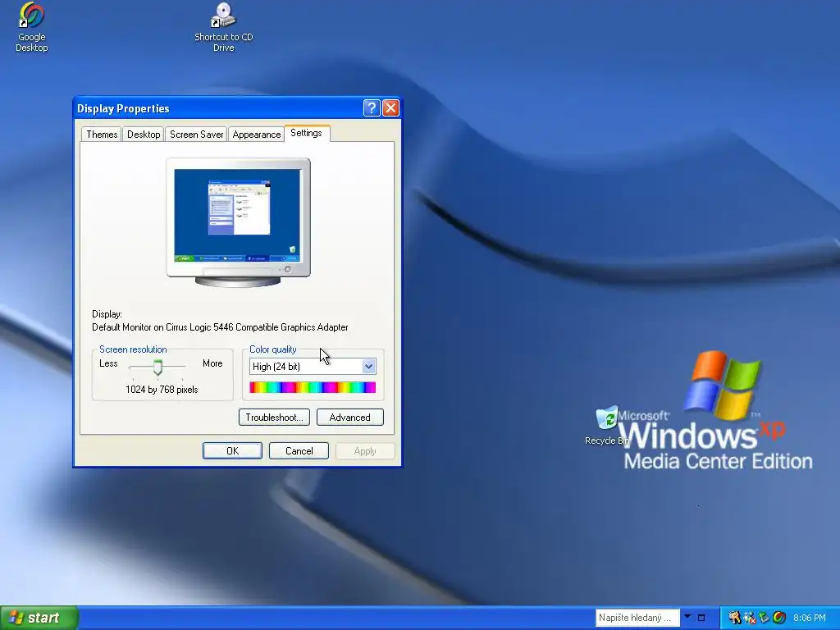Viewport: 840px width, 630px height.
Task: Click the color quality spectrum bar
Action: [x=313, y=387]
